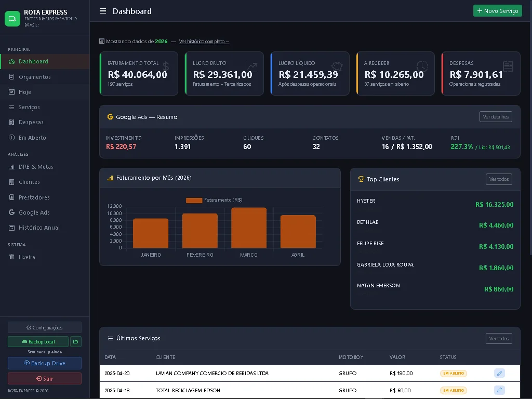Select the Orçamentos document icon in sidebar
Image resolution: width=532 pixels, height=399 pixels.
[x=11, y=76]
